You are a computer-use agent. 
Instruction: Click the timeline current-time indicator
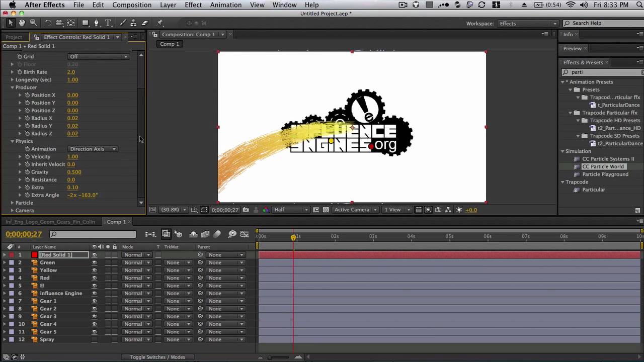[x=293, y=237]
